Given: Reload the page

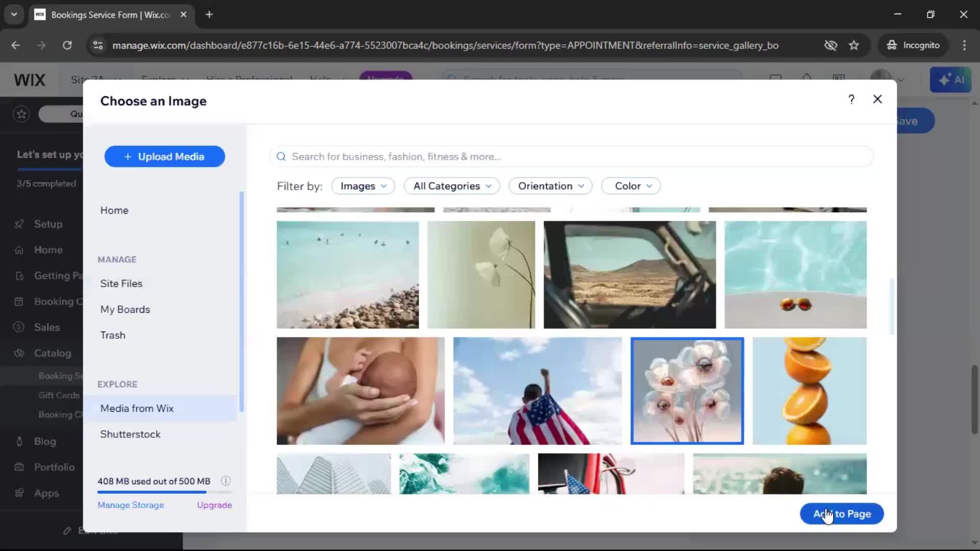Looking at the screenshot, I should click(67, 45).
